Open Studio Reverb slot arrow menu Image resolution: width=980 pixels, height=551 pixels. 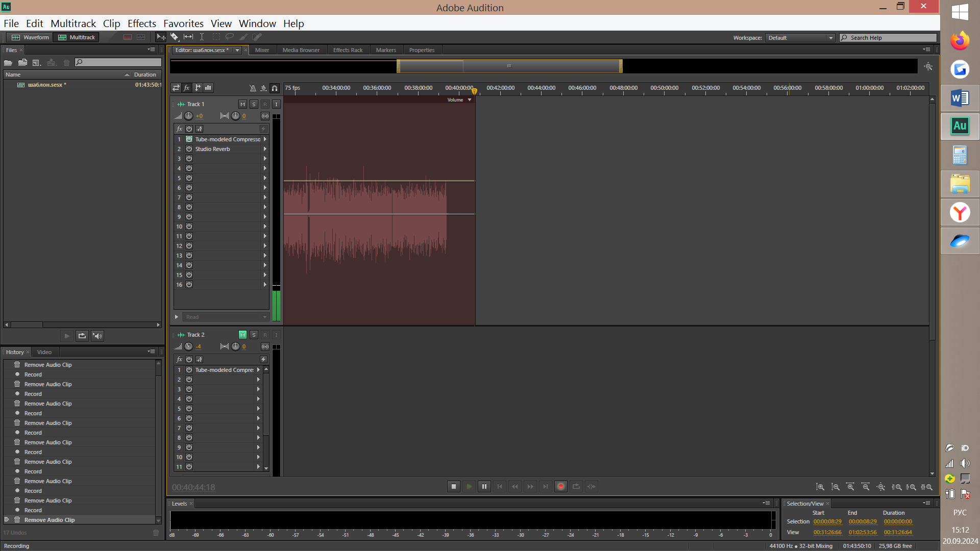click(x=265, y=149)
